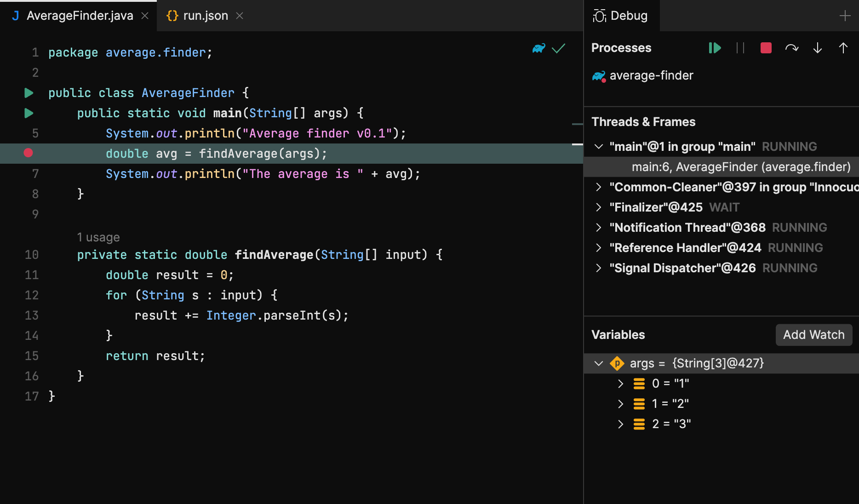Collapse the args variable node
859x504 pixels.
[x=598, y=363]
